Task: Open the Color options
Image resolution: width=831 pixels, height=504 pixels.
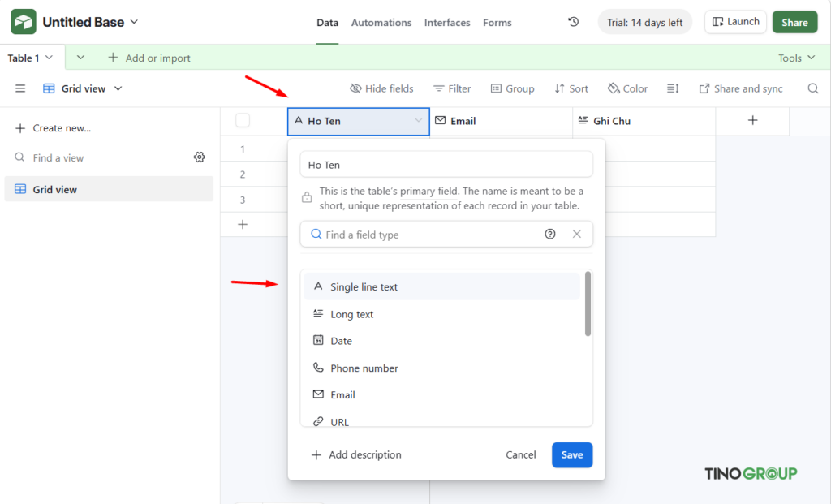Action: [627, 88]
